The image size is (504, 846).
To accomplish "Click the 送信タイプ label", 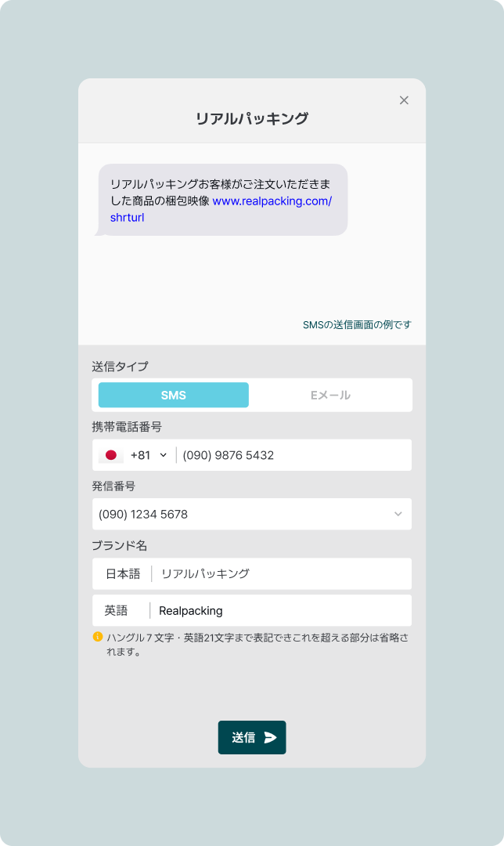I will pos(120,367).
